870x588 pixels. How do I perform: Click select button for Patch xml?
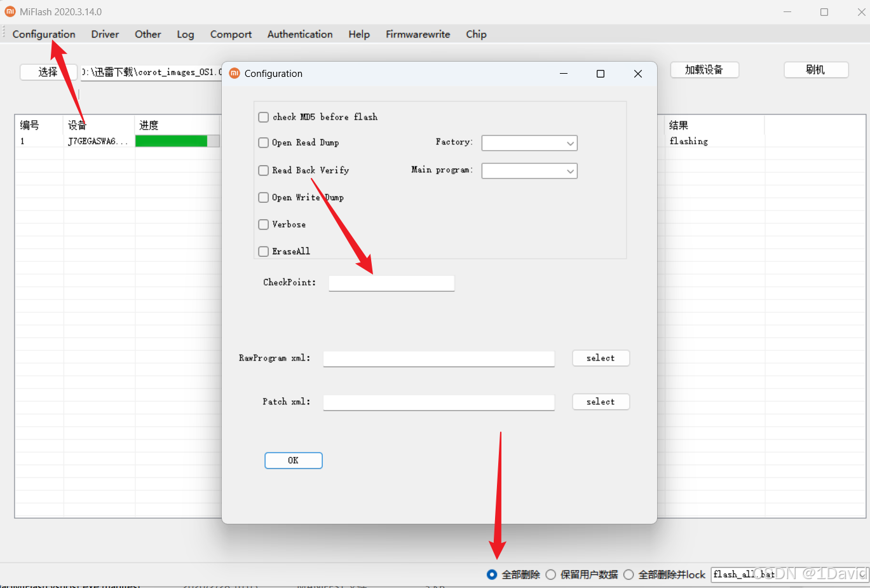click(601, 402)
